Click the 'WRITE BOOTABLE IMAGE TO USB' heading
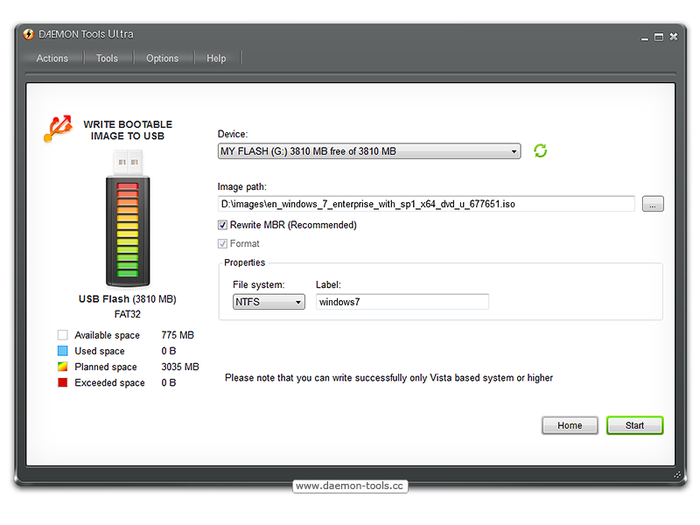The width and height of the screenshot is (700, 525). coord(128,130)
